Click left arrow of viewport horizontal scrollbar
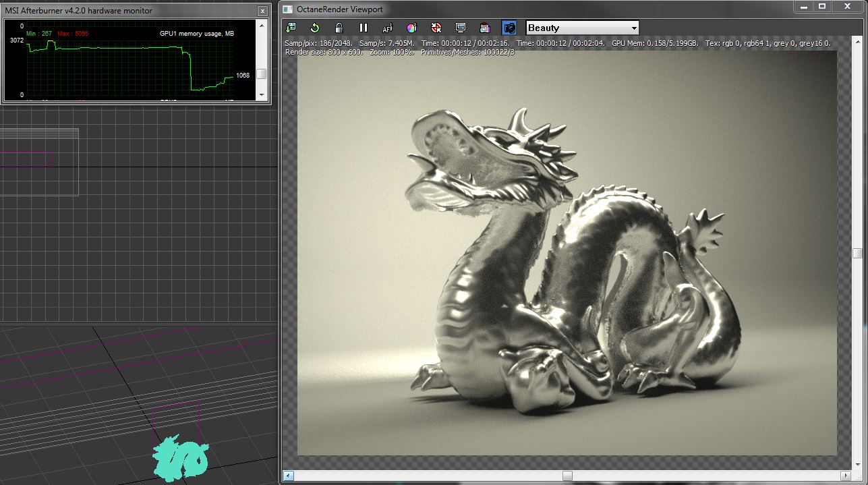This screenshot has width=868, height=485. pos(289,476)
